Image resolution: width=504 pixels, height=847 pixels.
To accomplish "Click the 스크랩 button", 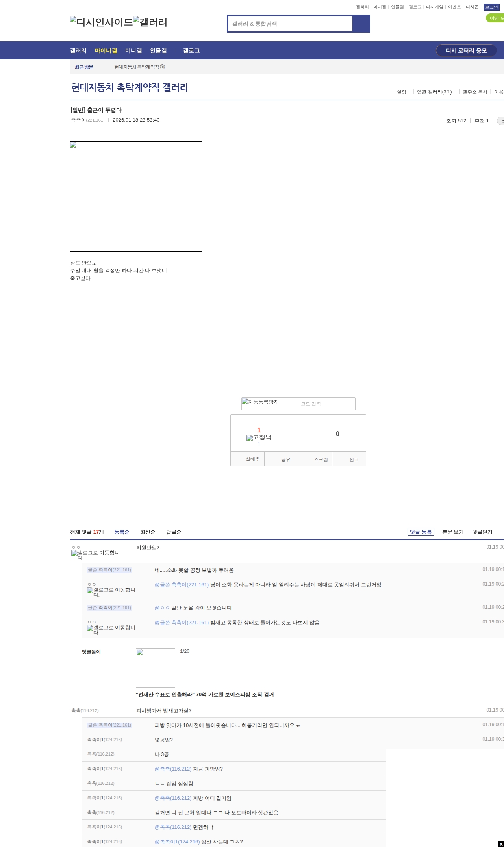I will click(x=315, y=459).
